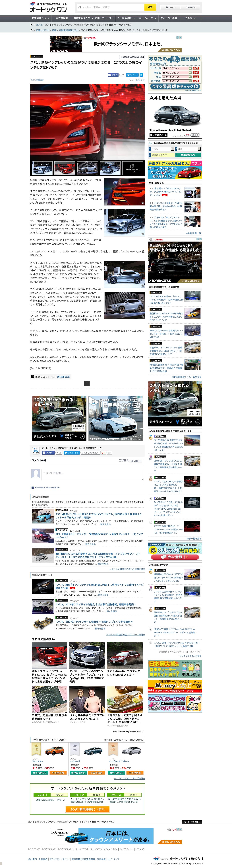Click the magnifier icon in the search box
Viewport: 232px width, 868px height.
[x=79, y=7]
